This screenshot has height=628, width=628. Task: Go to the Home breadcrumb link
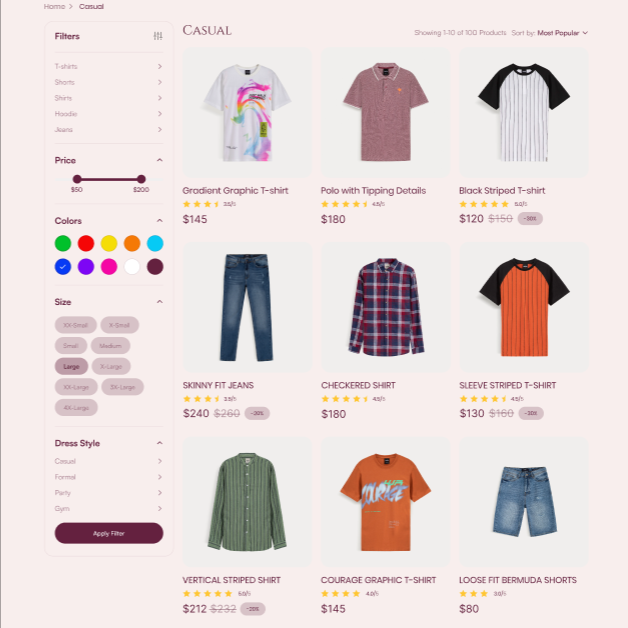[54, 6]
